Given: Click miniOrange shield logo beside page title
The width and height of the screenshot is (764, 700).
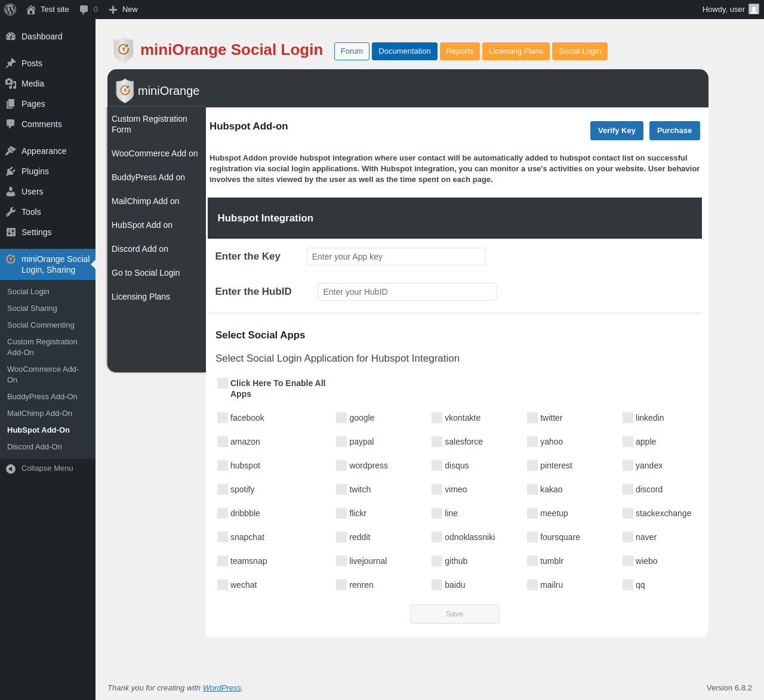Looking at the screenshot, I should tap(124, 50).
